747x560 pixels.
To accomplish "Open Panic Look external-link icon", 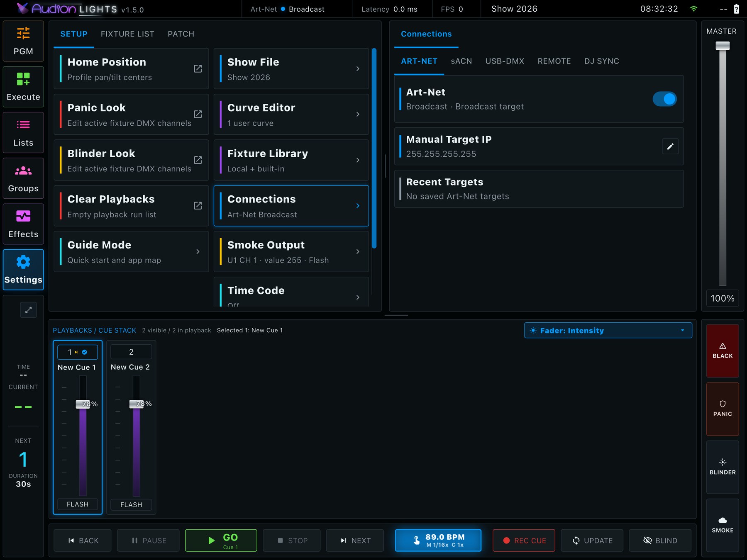I will pyautogui.click(x=198, y=114).
